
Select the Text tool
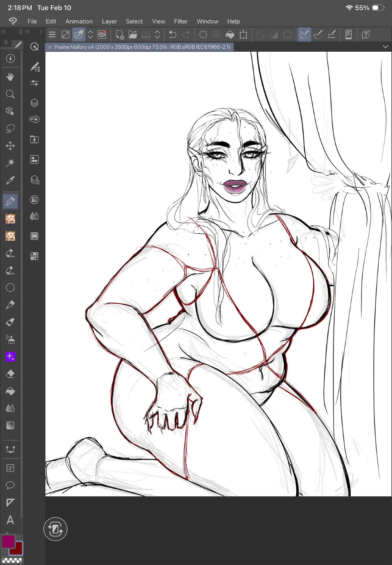point(10,520)
